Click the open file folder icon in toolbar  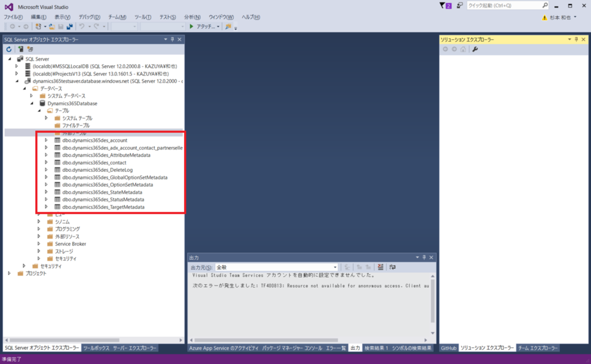point(51,27)
